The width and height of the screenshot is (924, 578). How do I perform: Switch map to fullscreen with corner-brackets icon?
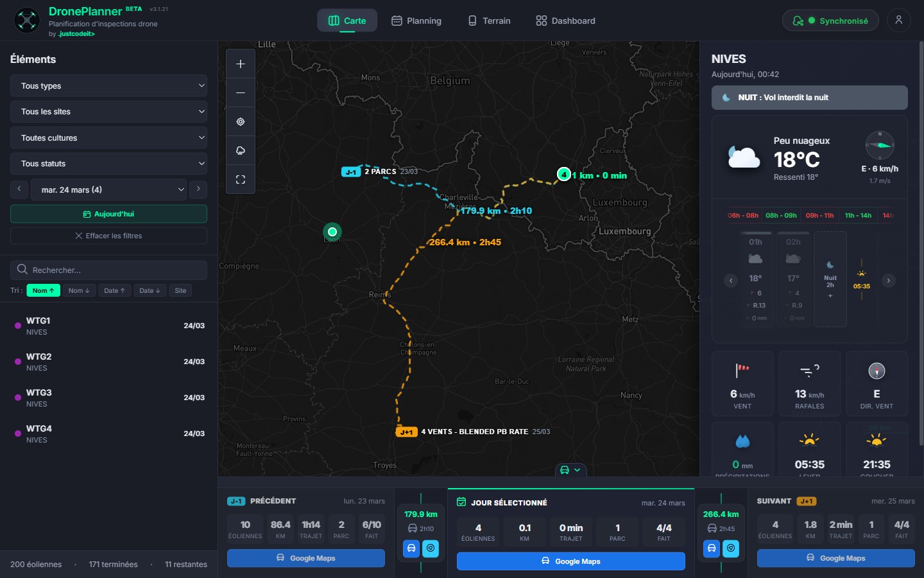[241, 180]
